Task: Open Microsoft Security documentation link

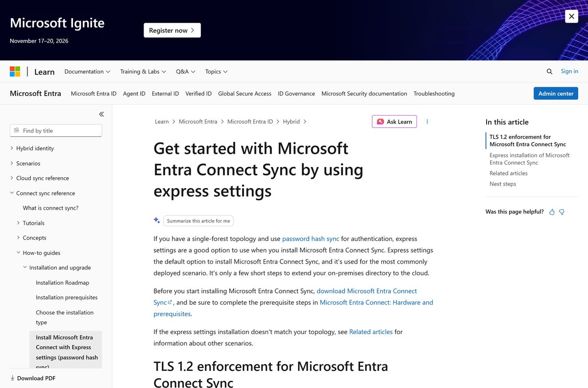Action: pyautogui.click(x=364, y=94)
